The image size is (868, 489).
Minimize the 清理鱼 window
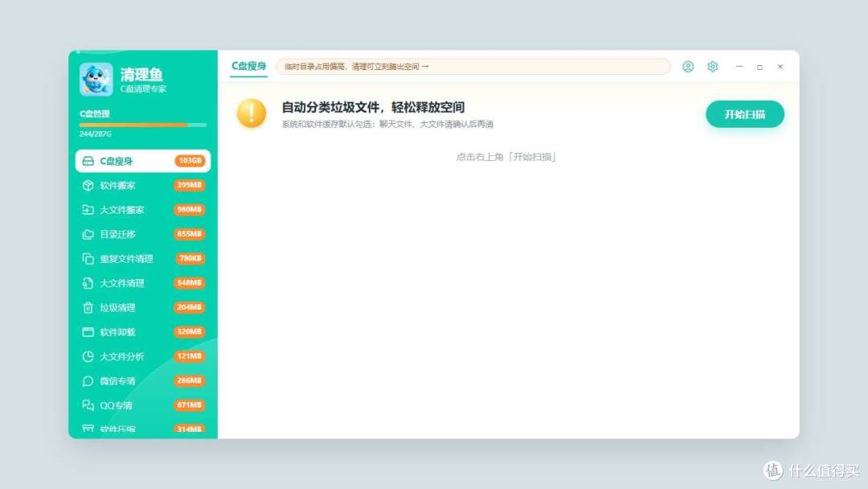click(739, 67)
